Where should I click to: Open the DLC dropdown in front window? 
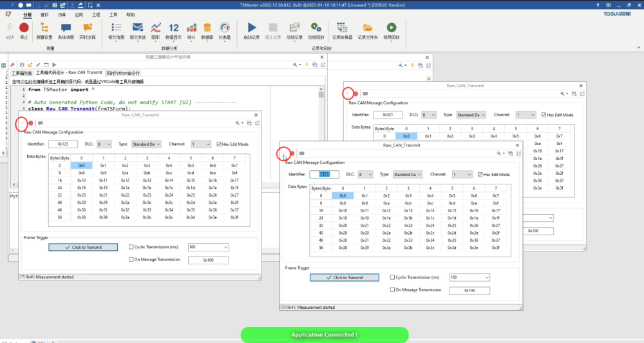[365, 174]
